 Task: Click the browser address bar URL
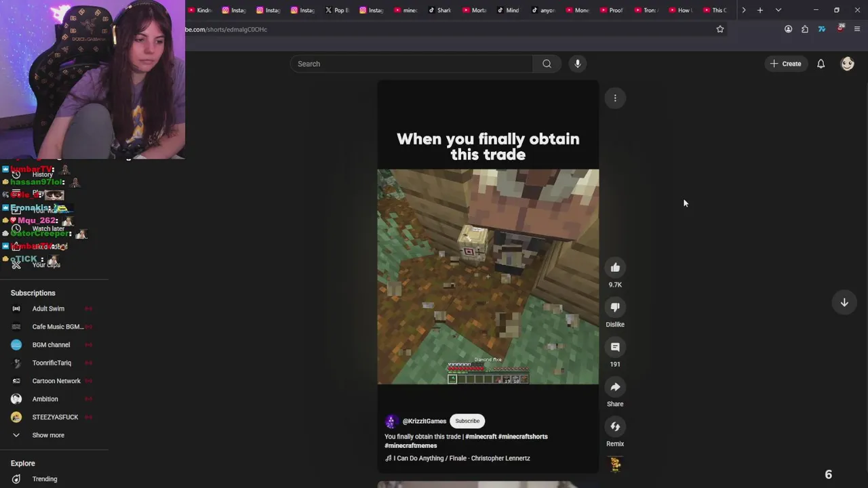click(226, 29)
